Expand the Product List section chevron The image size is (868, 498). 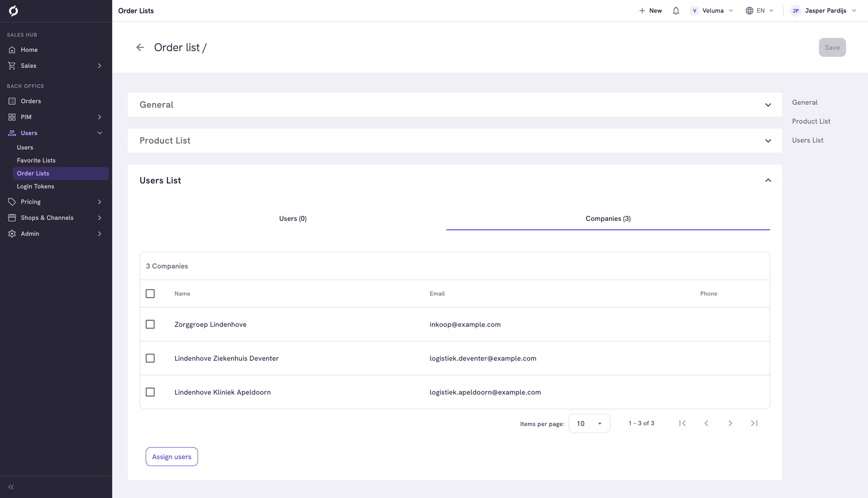point(768,141)
